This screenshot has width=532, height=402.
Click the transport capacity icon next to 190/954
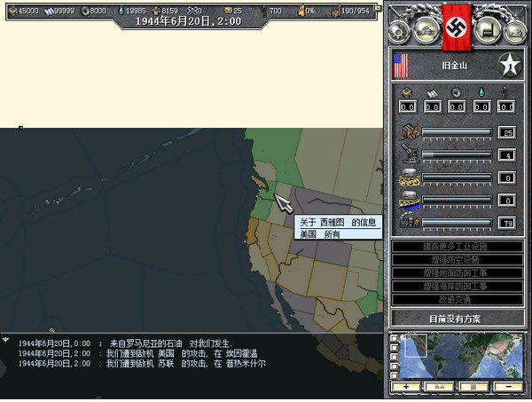(336, 12)
